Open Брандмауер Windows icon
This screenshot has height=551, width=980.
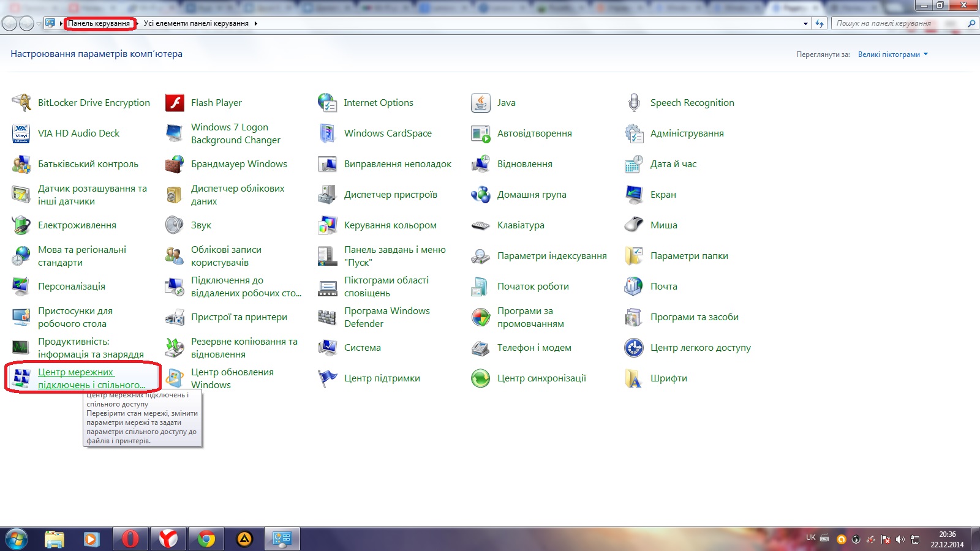tap(175, 164)
